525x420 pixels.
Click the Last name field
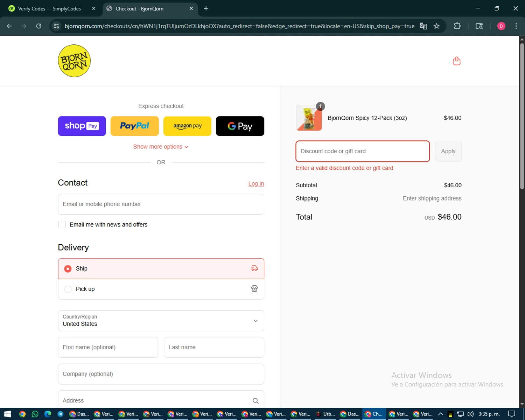pyautogui.click(x=214, y=347)
